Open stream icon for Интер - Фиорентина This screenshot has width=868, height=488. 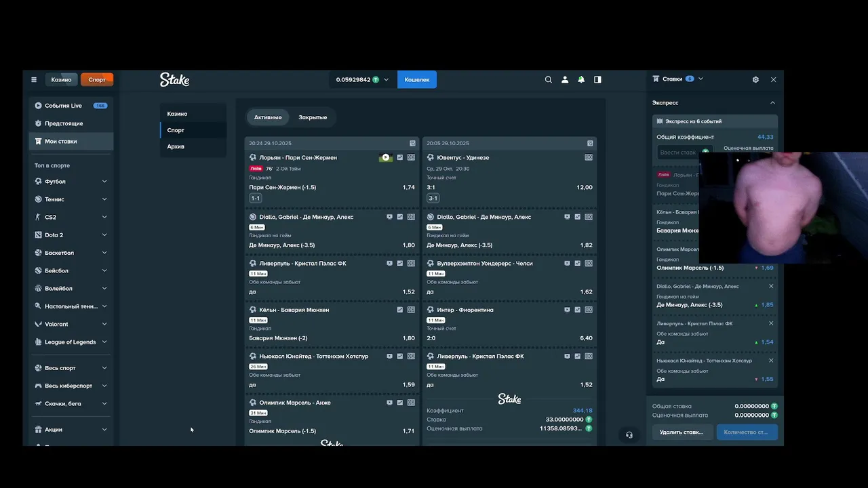tap(567, 310)
